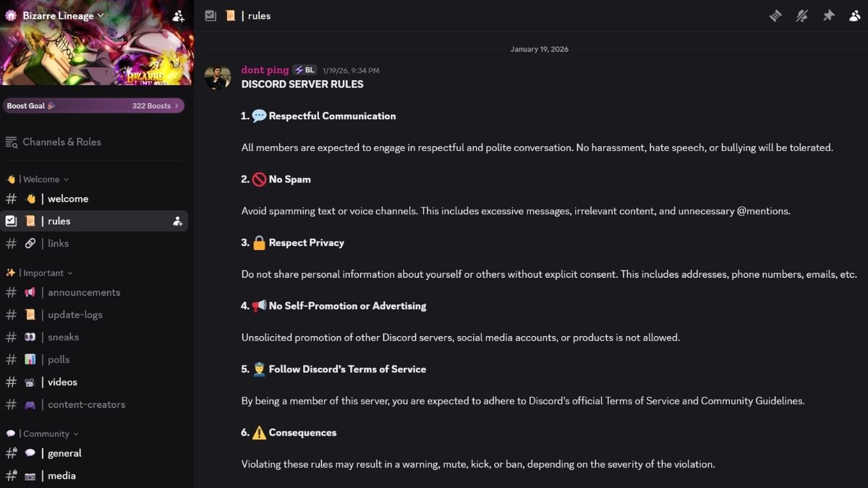Click the polls channel bar-chart icon
This screenshot has height=488, width=868.
pyautogui.click(x=30, y=359)
